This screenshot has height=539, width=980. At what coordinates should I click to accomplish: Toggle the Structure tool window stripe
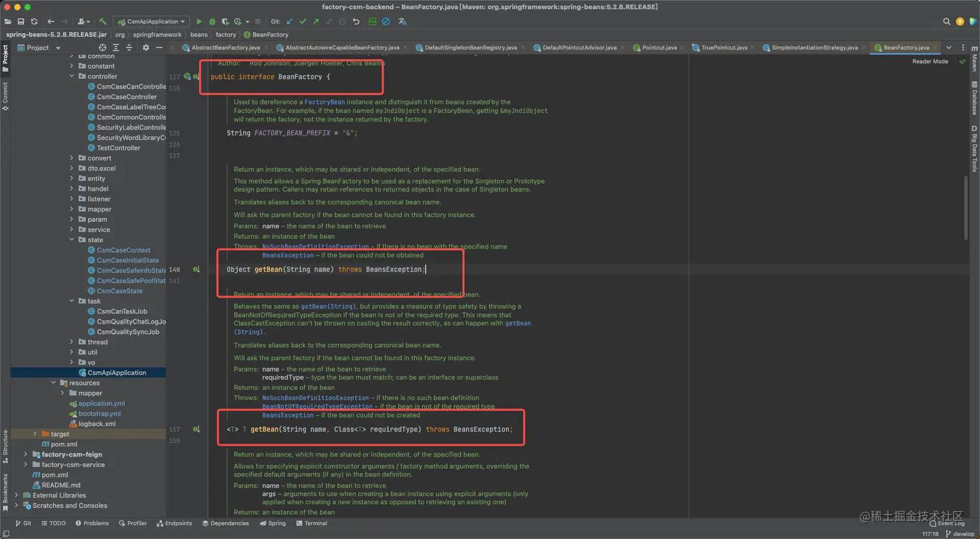pyautogui.click(x=5, y=446)
